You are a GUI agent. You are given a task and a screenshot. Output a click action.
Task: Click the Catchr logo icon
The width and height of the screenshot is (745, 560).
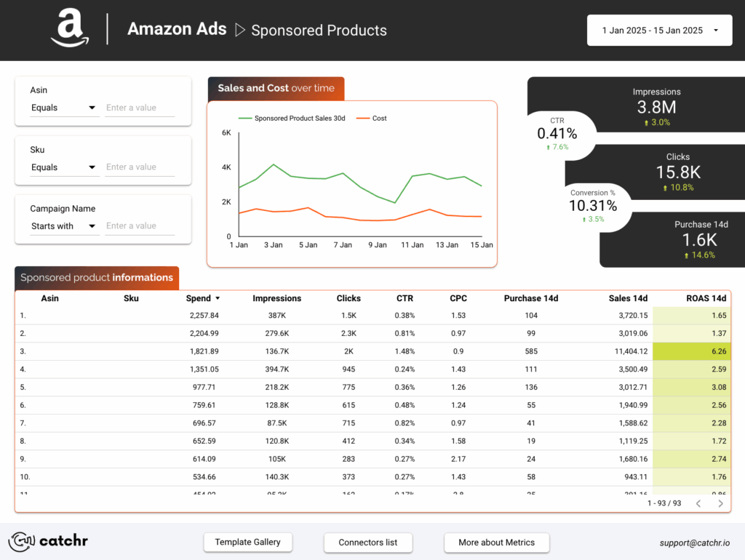[x=22, y=542]
